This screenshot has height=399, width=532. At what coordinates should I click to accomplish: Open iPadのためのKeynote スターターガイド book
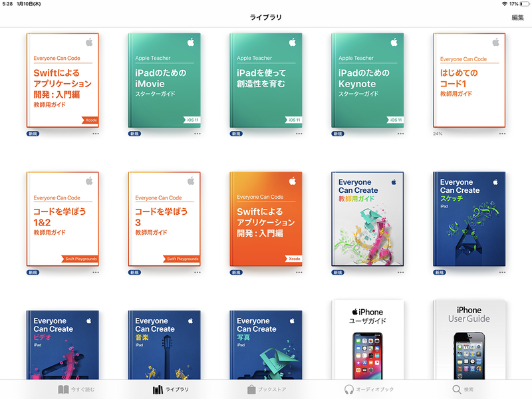click(x=368, y=80)
